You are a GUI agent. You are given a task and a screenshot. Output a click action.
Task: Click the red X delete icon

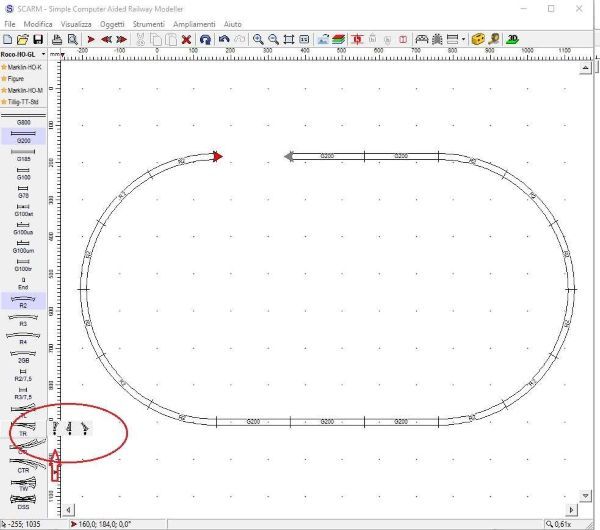(186, 39)
